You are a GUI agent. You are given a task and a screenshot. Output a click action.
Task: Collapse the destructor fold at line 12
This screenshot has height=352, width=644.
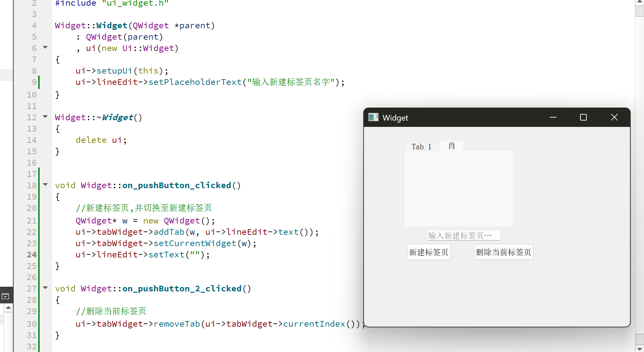[x=46, y=117]
